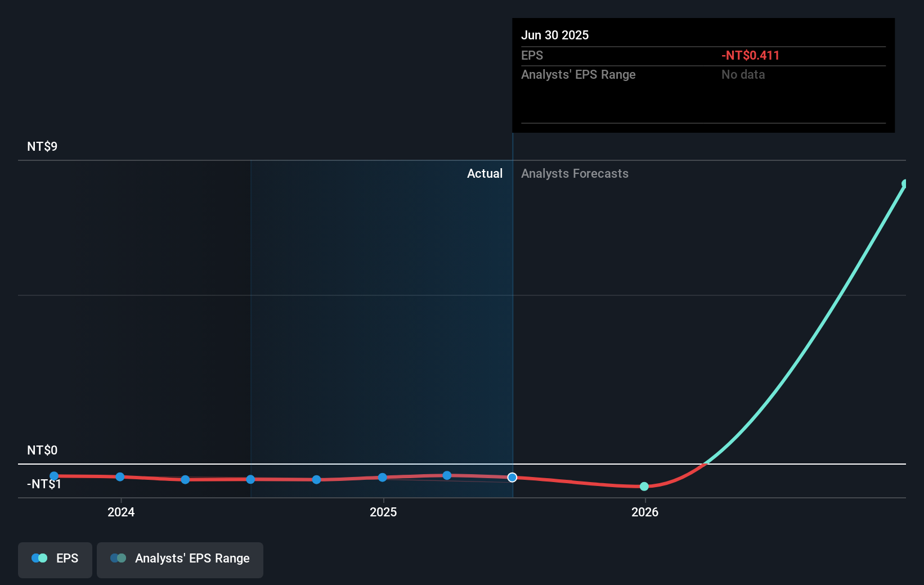Click the Analysts' EPS Range legend dots icon

pyautogui.click(x=118, y=558)
